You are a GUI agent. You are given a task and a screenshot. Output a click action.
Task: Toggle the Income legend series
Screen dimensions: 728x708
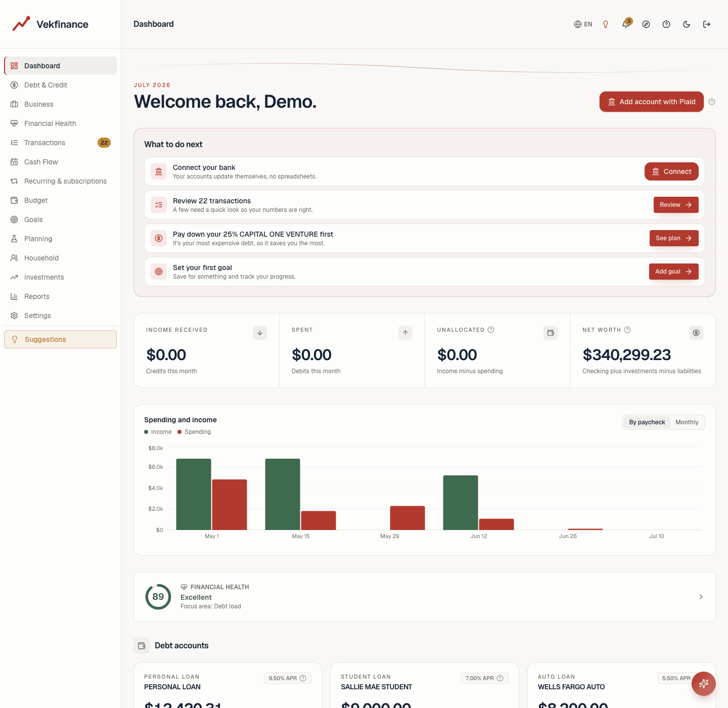point(158,432)
